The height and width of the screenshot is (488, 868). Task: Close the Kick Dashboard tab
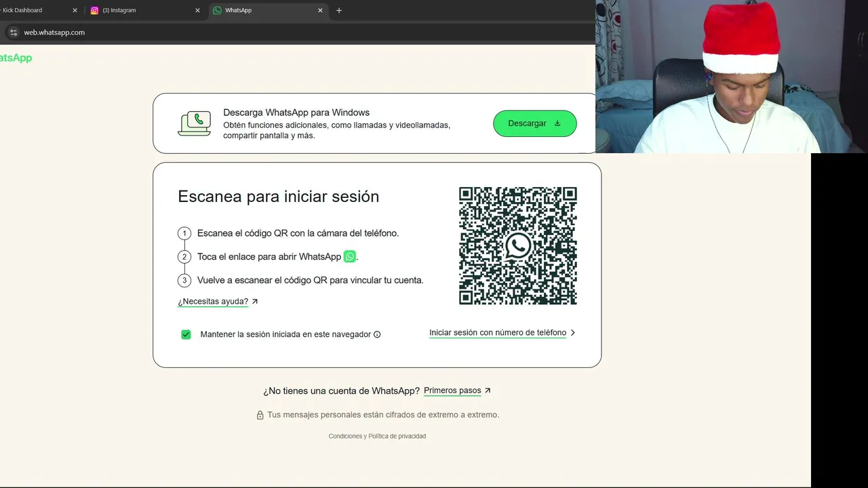(x=75, y=11)
